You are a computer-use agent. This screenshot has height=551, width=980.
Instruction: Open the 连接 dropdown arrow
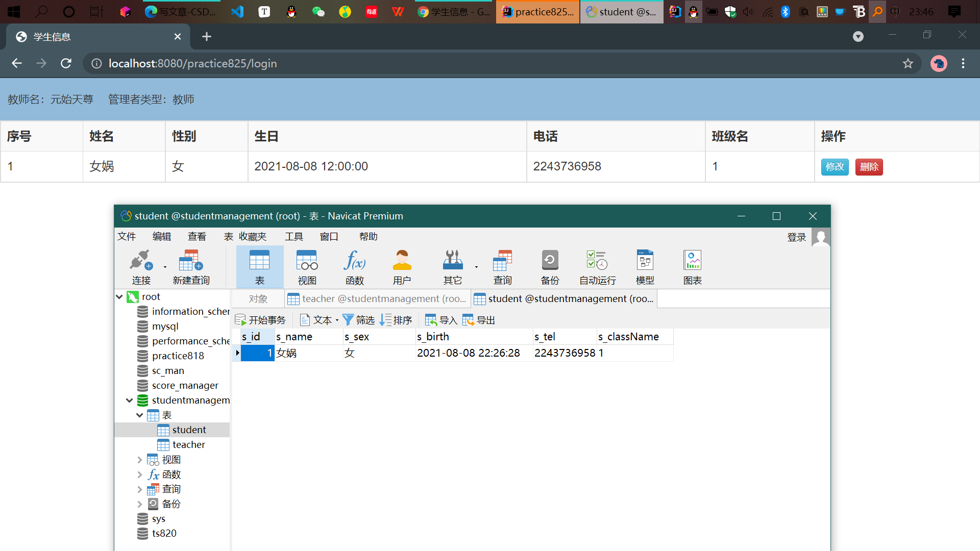tap(165, 267)
